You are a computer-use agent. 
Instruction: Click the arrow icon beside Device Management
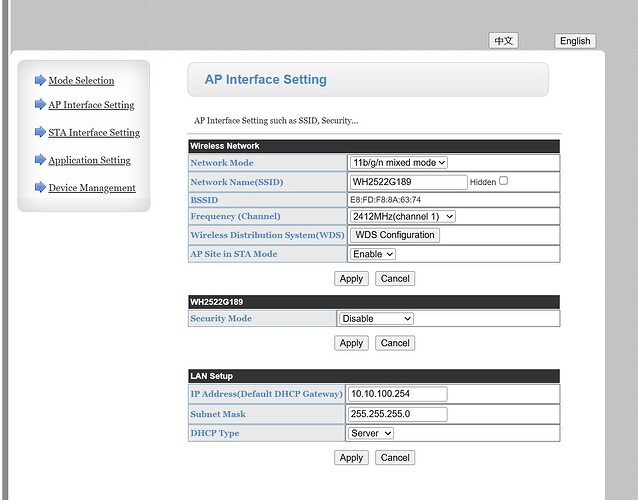[40, 188]
